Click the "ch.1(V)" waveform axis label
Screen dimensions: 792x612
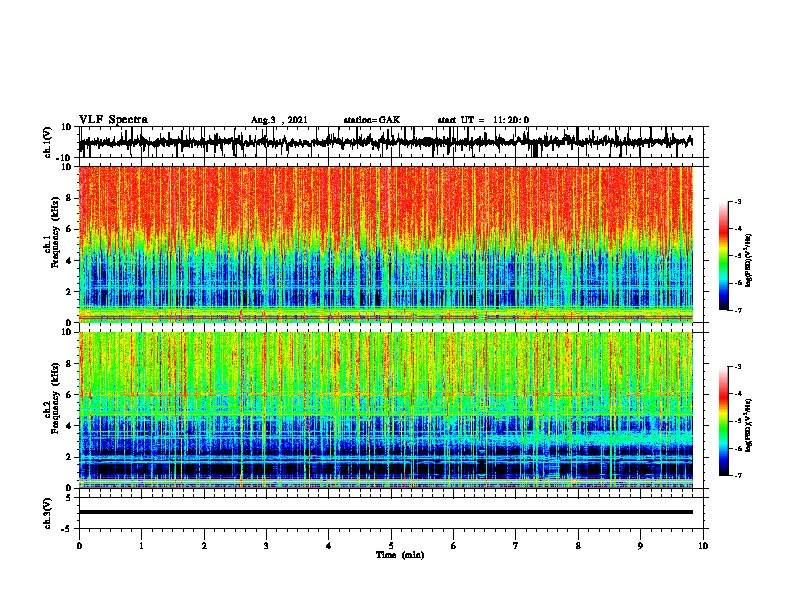click(x=48, y=142)
